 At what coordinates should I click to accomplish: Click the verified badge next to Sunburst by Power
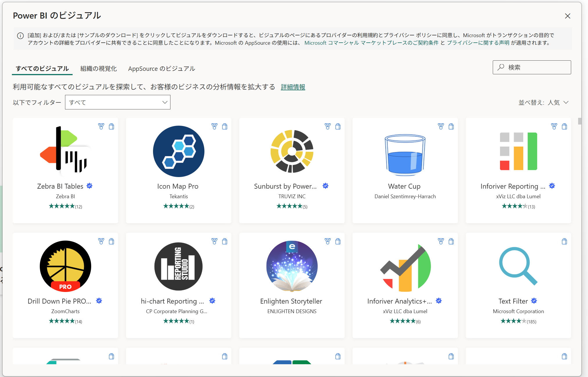coord(326,186)
